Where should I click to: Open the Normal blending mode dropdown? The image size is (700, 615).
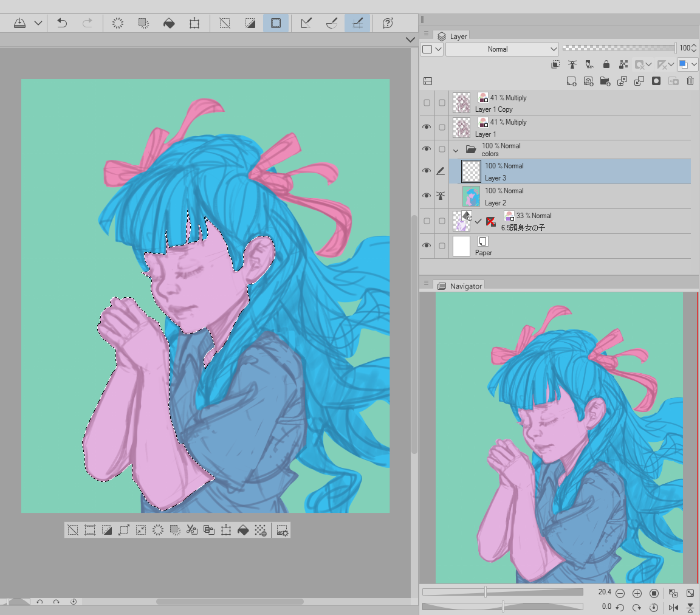pos(502,49)
